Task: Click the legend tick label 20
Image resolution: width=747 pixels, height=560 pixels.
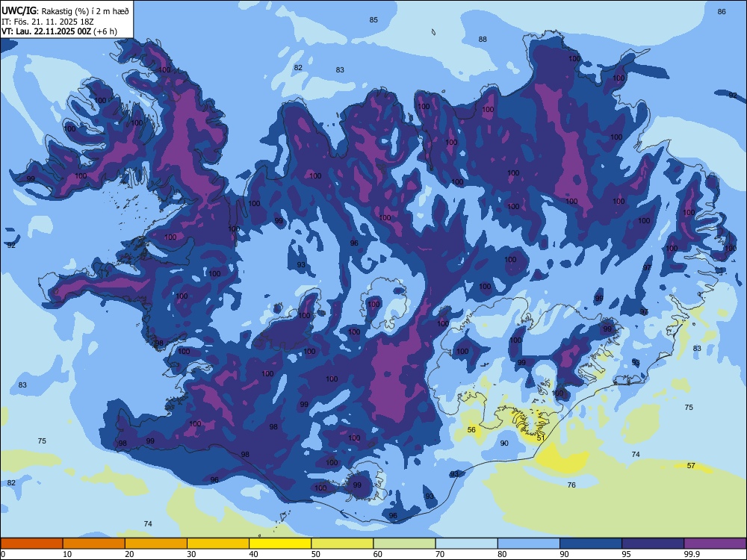Action: (x=129, y=554)
